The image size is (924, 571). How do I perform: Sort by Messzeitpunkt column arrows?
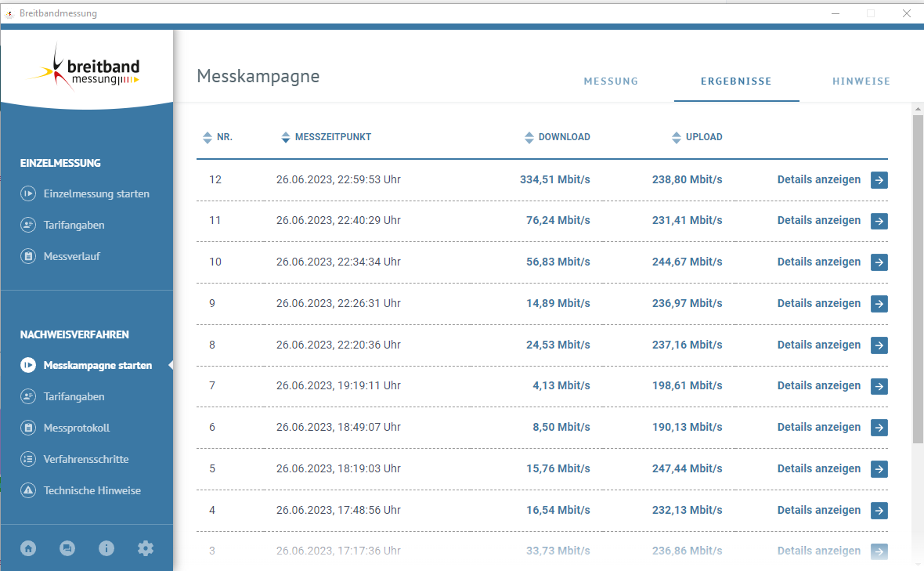(x=286, y=137)
